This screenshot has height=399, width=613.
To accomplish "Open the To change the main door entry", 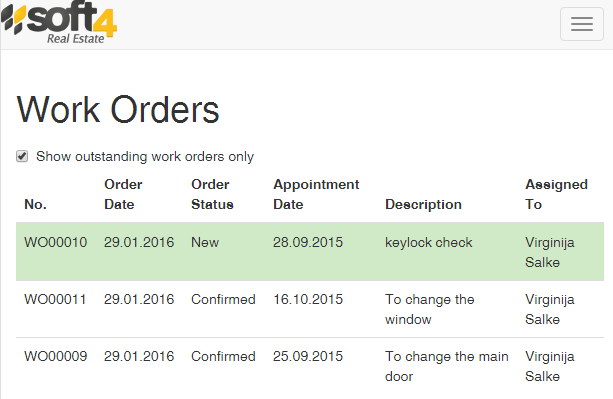I will click(447, 366).
